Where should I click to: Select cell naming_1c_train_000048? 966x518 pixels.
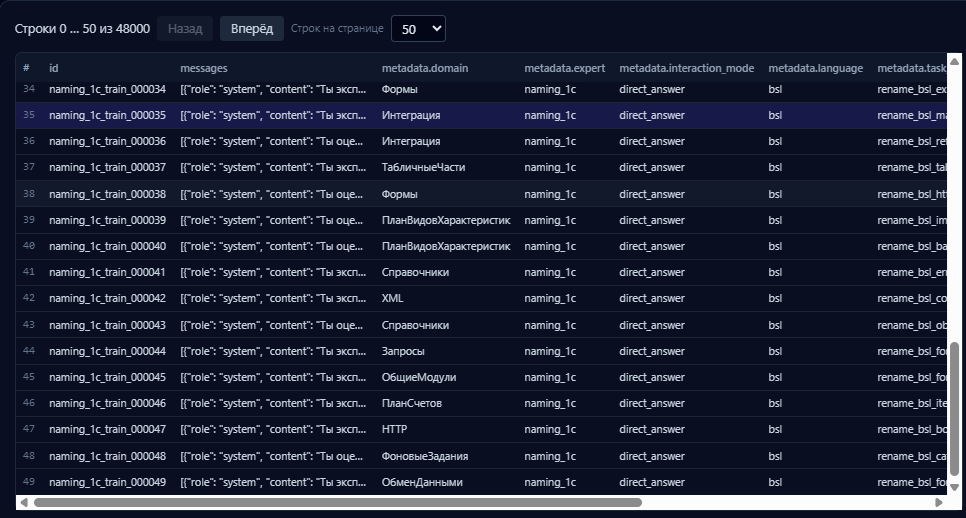(x=107, y=456)
